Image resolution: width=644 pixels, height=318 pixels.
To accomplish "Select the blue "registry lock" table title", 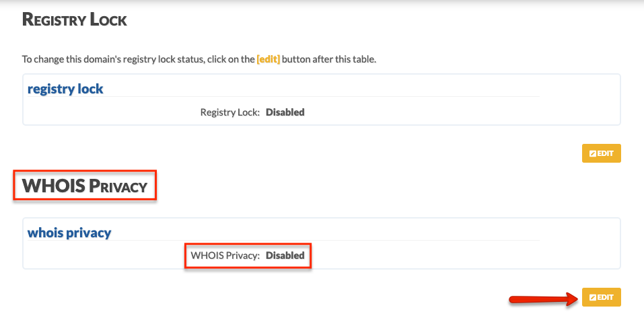I will pos(65,89).
